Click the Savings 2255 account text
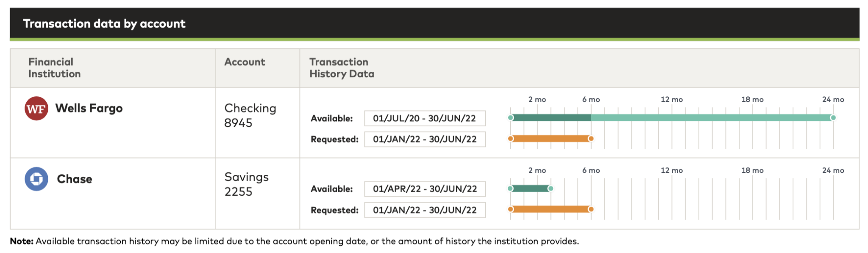Viewport: 868px width, 253px height. pyautogui.click(x=246, y=184)
